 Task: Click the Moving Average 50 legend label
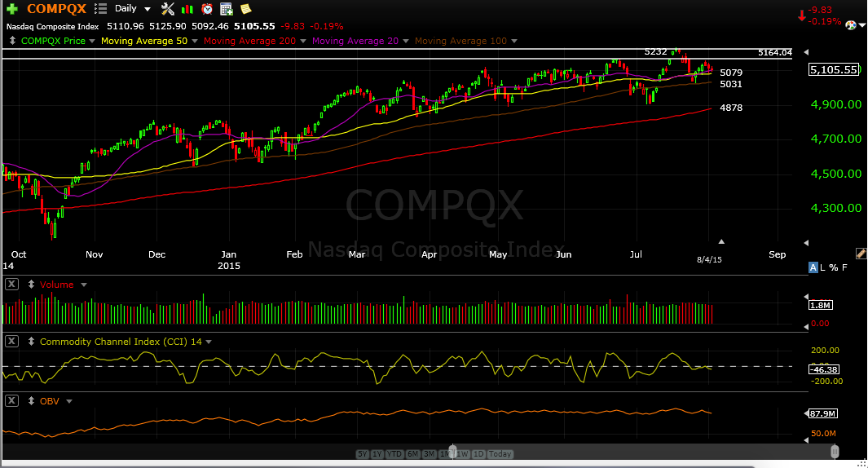(x=144, y=41)
